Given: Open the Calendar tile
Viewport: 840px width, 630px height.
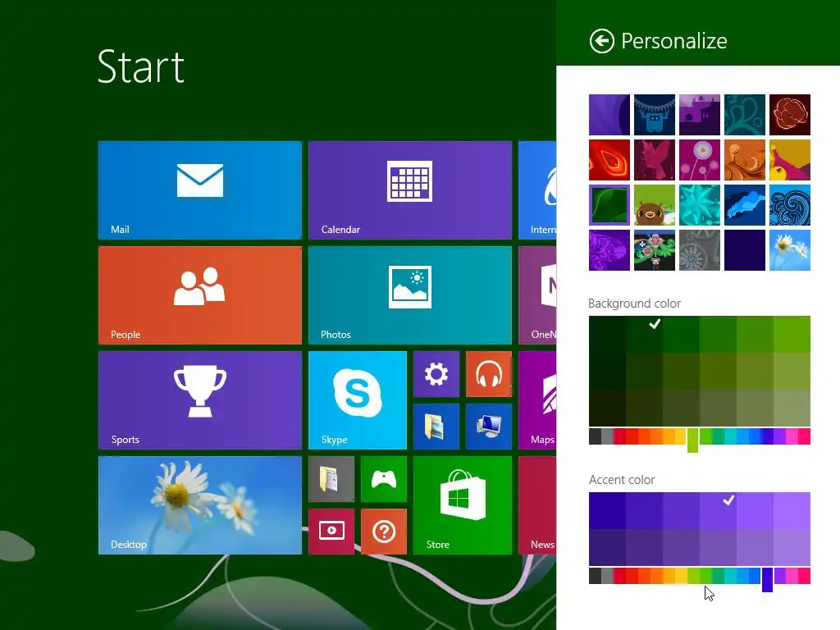Looking at the screenshot, I should pos(410,190).
